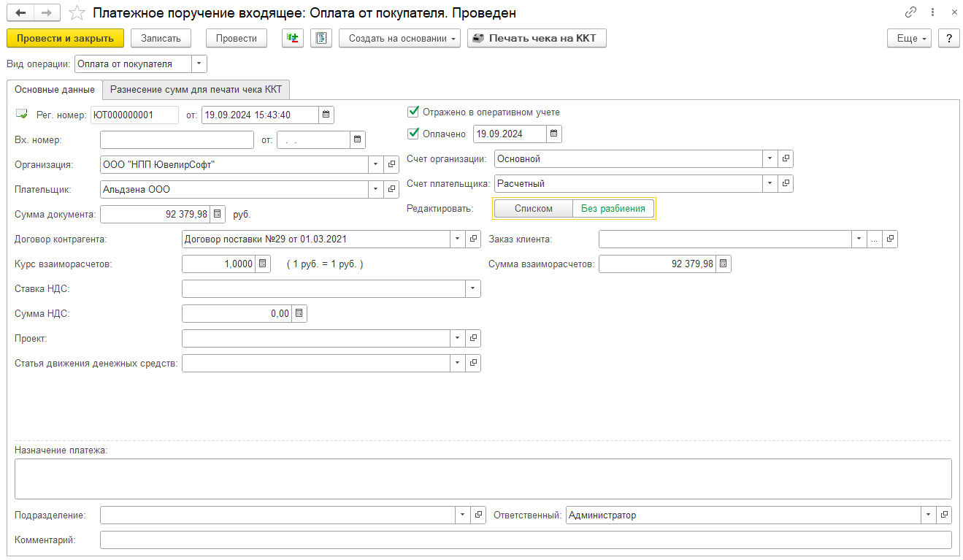Open calculator for Сумма документа
Image resolution: width=963 pixels, height=560 pixels.
click(218, 214)
